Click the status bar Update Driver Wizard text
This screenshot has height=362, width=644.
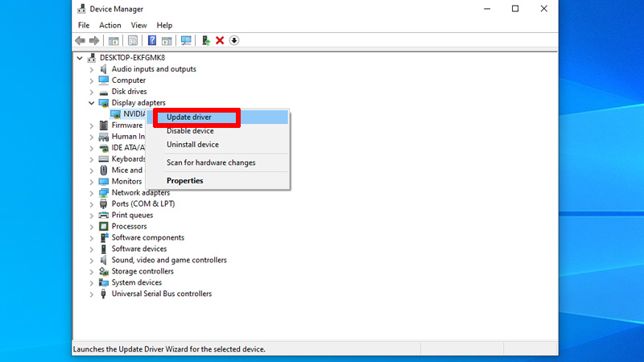pyautogui.click(x=169, y=349)
